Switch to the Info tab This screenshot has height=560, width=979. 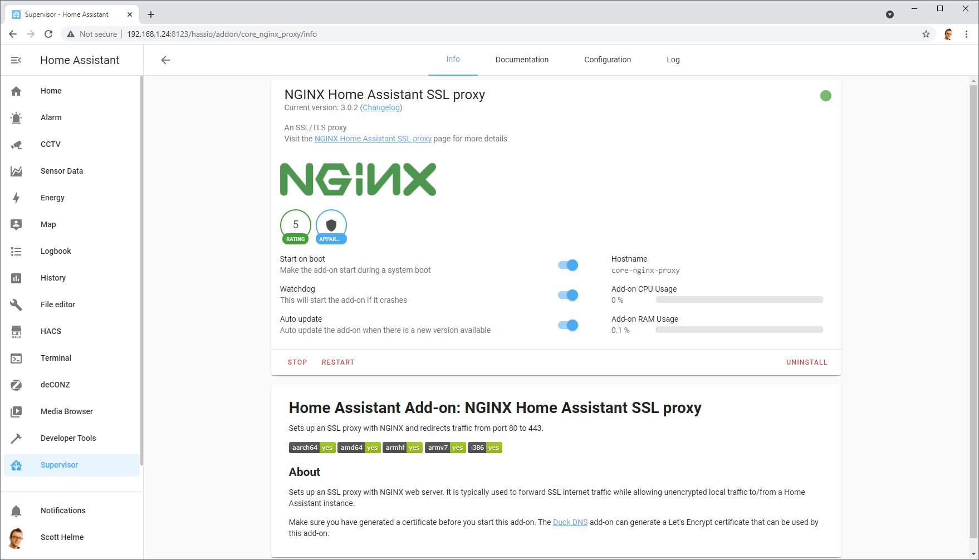(453, 60)
